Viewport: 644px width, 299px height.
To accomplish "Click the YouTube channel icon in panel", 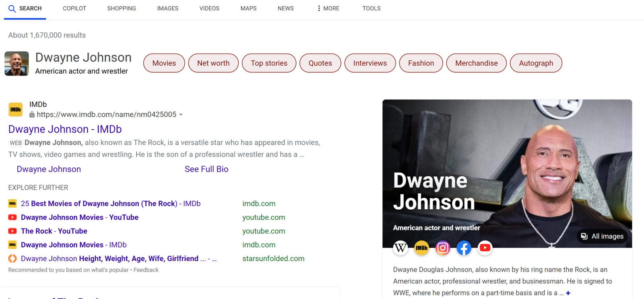I will (x=485, y=248).
